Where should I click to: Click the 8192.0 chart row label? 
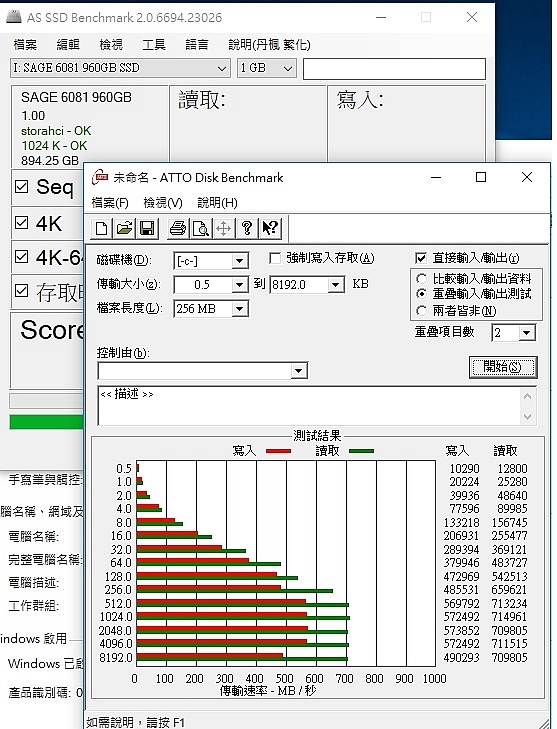pyautogui.click(x=116, y=657)
